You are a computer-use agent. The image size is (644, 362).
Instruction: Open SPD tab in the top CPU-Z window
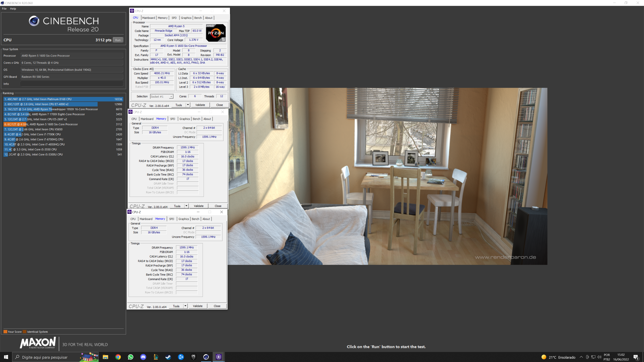click(x=174, y=18)
